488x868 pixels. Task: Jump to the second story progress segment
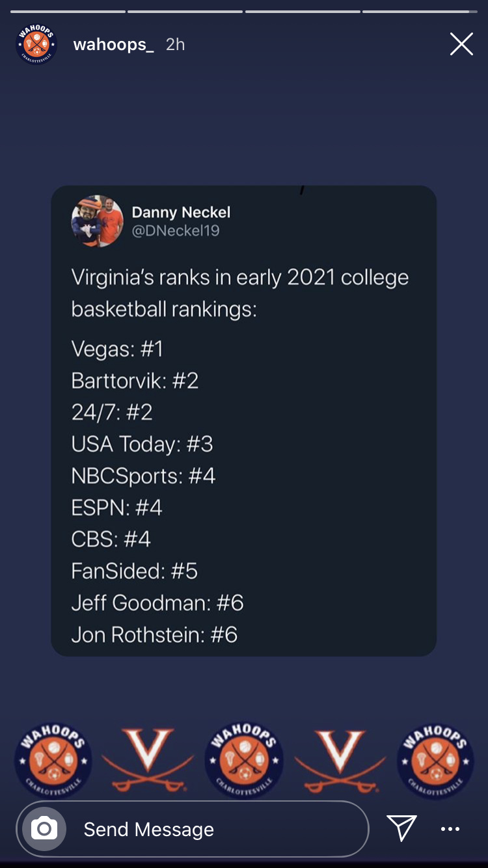coord(185,11)
